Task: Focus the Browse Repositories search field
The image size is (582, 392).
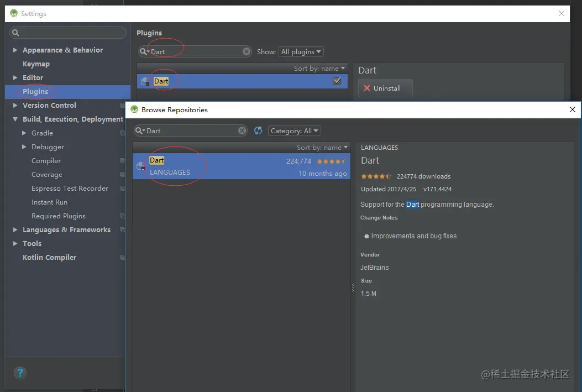Action: pos(191,130)
